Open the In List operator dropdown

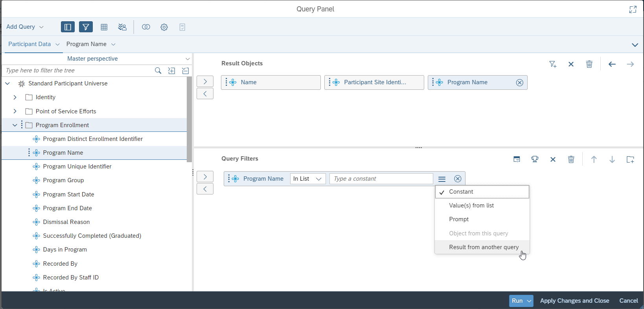pyautogui.click(x=308, y=179)
